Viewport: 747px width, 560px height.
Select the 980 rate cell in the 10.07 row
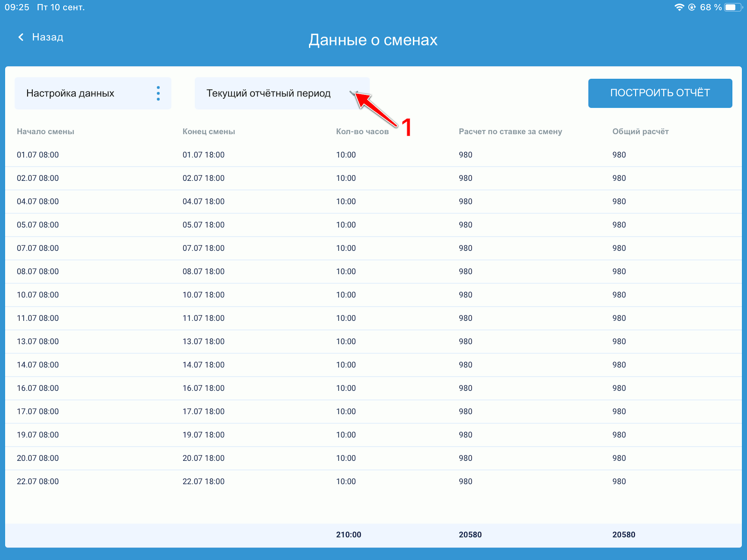(465, 295)
